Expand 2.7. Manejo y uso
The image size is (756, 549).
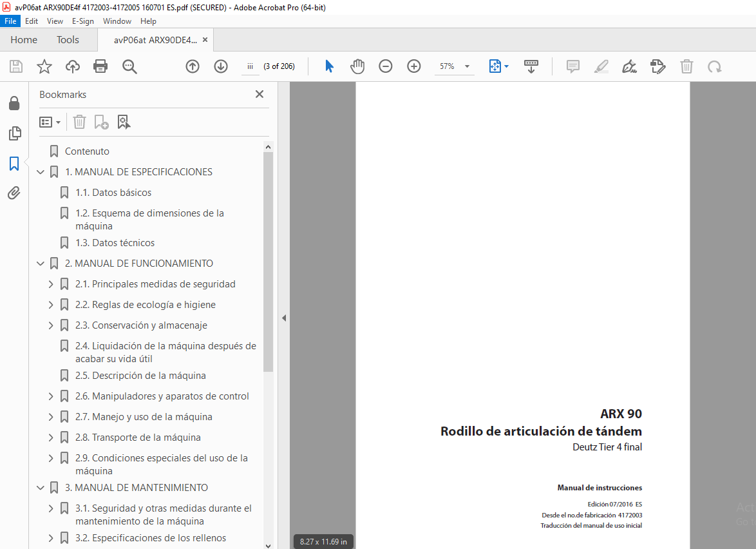click(x=51, y=417)
